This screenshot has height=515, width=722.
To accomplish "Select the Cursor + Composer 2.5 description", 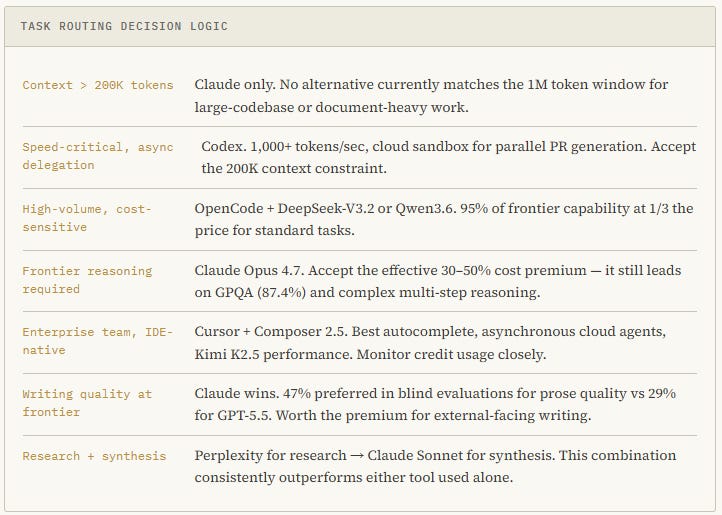I will (430, 343).
